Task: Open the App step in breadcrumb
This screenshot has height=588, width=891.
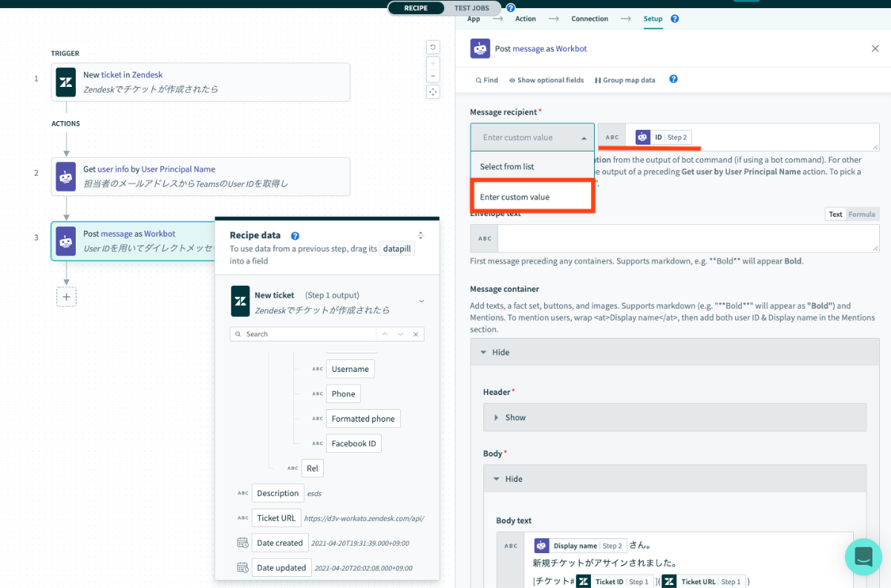Action: [x=474, y=19]
